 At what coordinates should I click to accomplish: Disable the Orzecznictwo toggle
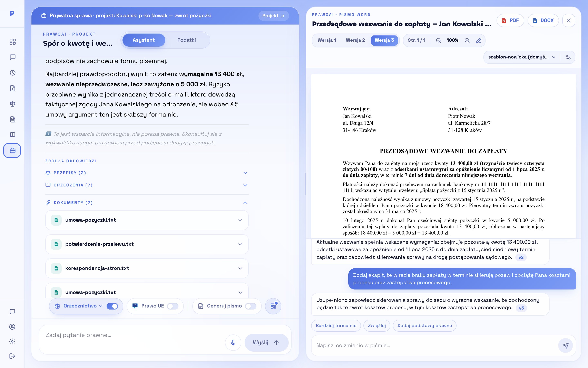pos(112,306)
